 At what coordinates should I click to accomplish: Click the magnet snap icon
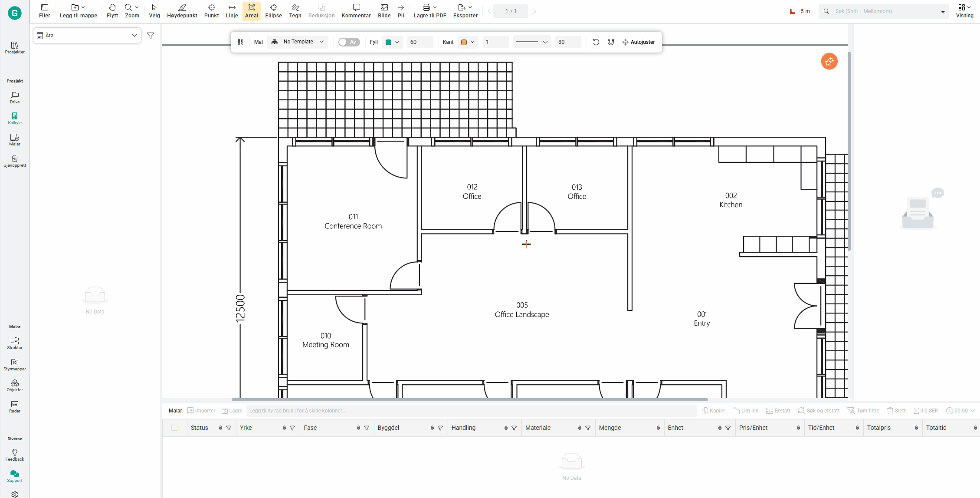pyautogui.click(x=610, y=42)
